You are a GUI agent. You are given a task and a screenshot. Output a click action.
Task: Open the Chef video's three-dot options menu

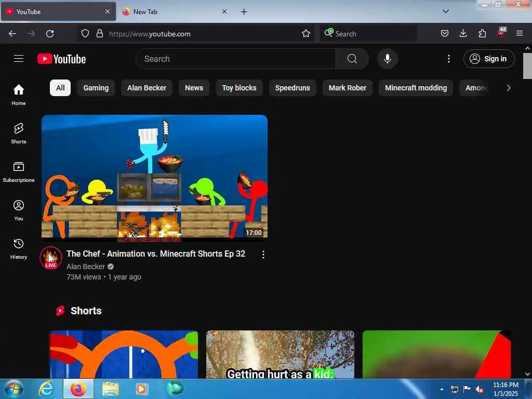tap(263, 255)
